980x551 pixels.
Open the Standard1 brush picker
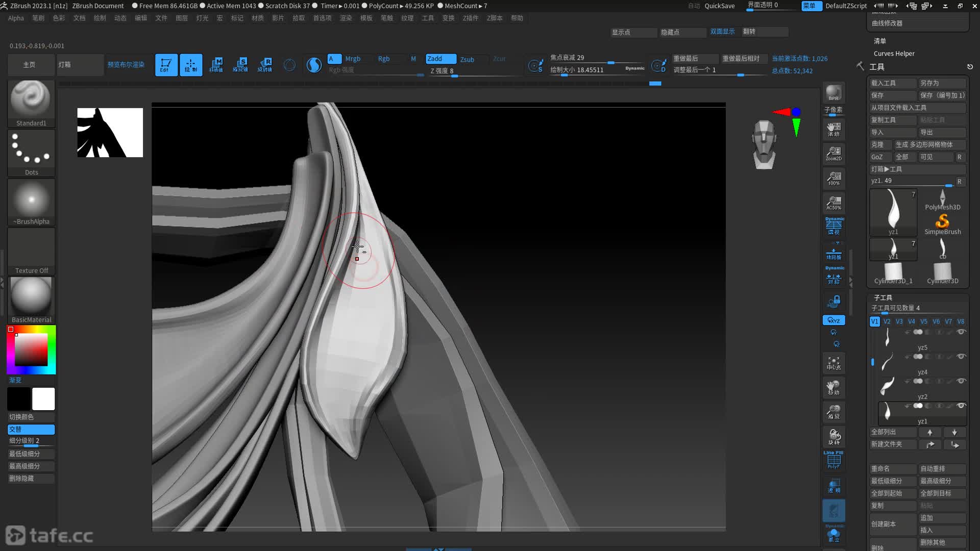tap(31, 103)
